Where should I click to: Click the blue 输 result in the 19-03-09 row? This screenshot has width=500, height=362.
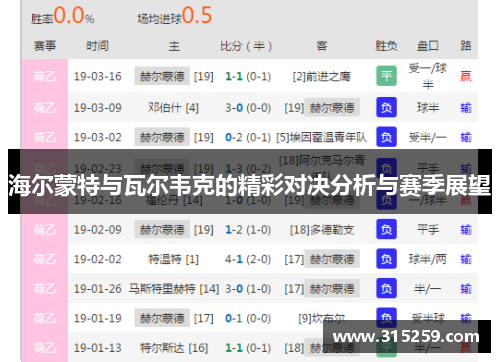click(x=466, y=108)
